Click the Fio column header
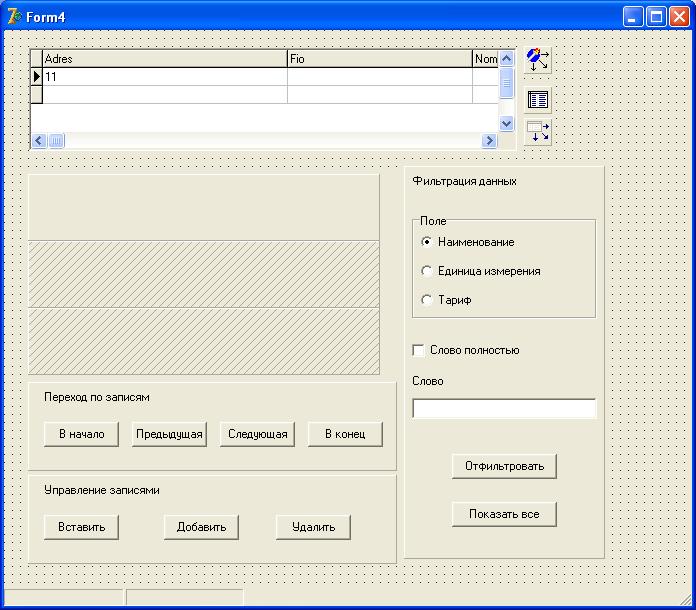The height and width of the screenshot is (610, 696). 379,59
